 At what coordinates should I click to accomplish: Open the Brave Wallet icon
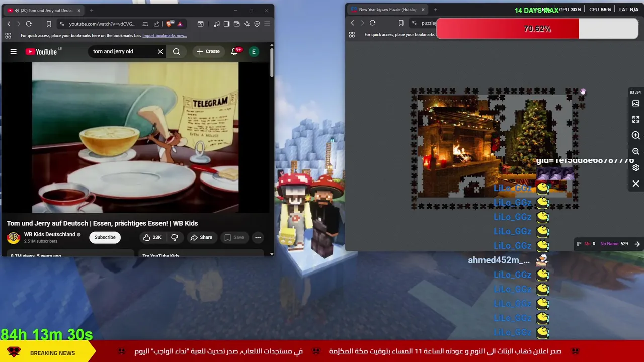click(236, 24)
